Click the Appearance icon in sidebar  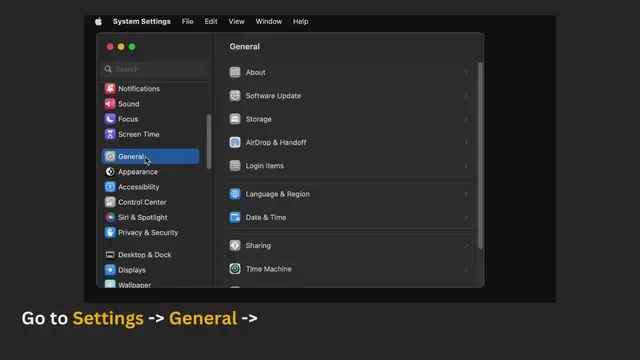coord(110,172)
